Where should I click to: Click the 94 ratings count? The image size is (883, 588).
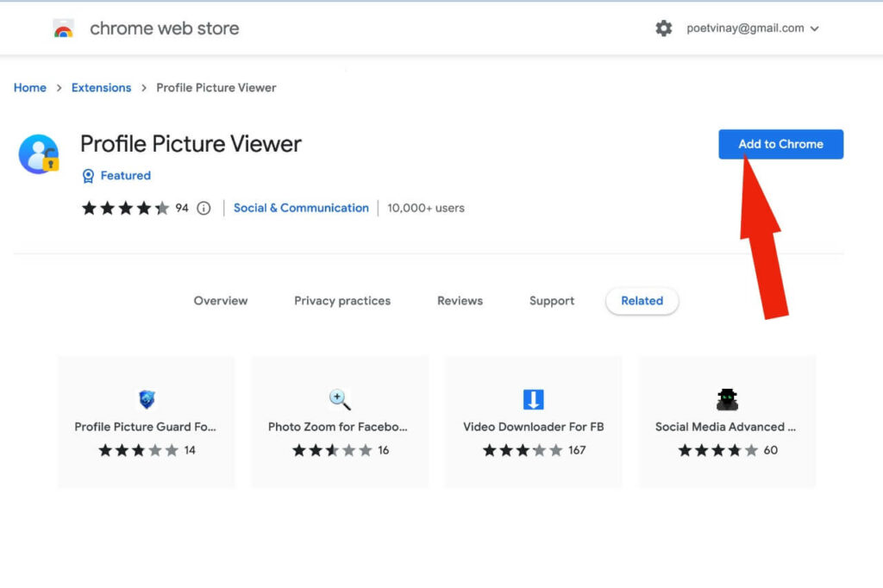pyautogui.click(x=182, y=209)
